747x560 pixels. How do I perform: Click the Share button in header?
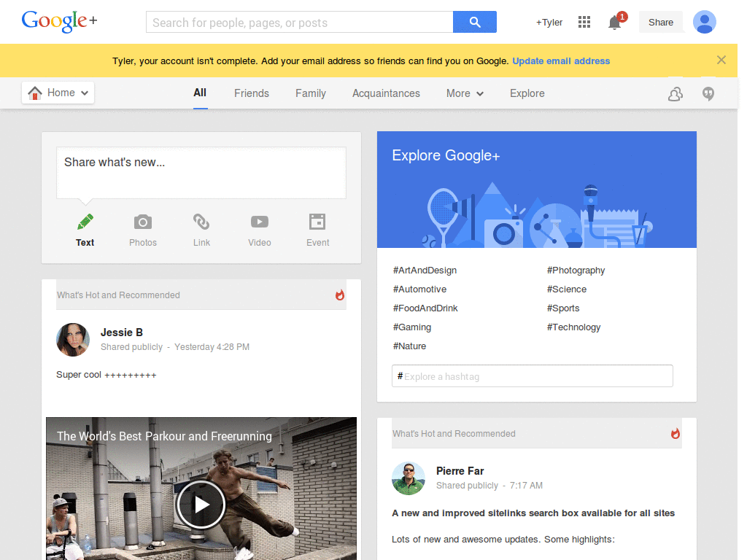661,23
